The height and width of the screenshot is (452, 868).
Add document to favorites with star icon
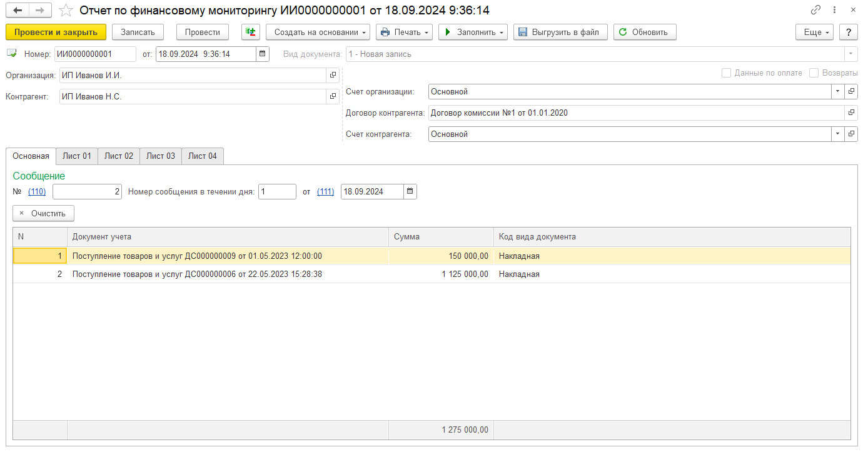[x=66, y=10]
